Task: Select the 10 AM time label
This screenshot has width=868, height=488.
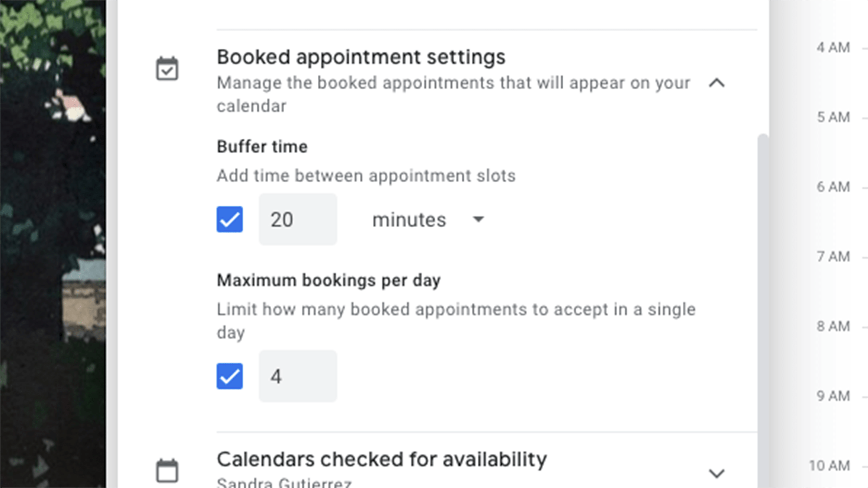Action: coord(829,466)
